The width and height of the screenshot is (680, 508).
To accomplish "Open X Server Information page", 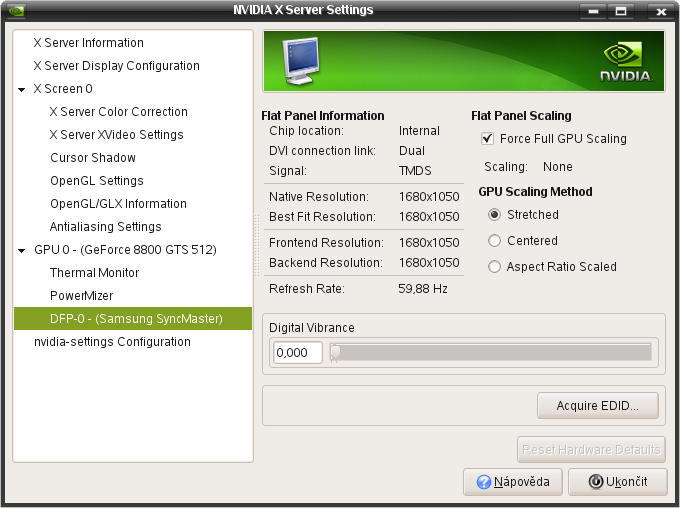I will (88, 43).
